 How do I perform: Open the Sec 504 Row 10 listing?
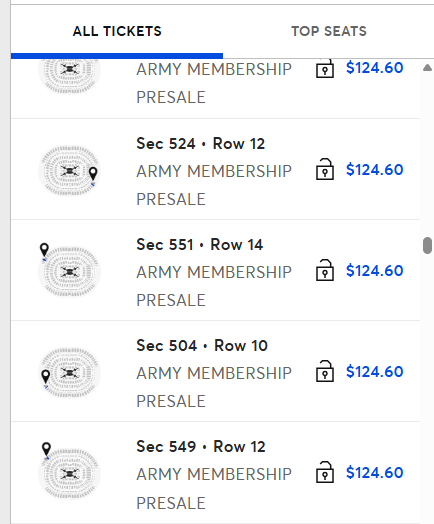pos(215,371)
